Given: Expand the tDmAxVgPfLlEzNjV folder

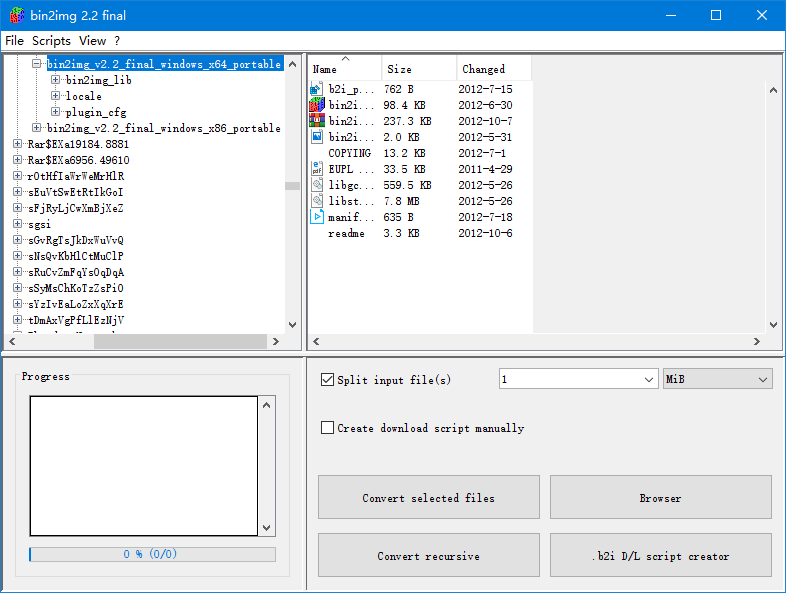Looking at the screenshot, I should point(18,320).
